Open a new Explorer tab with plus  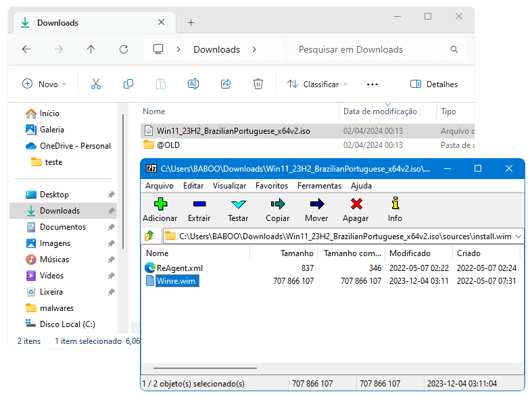[191, 23]
